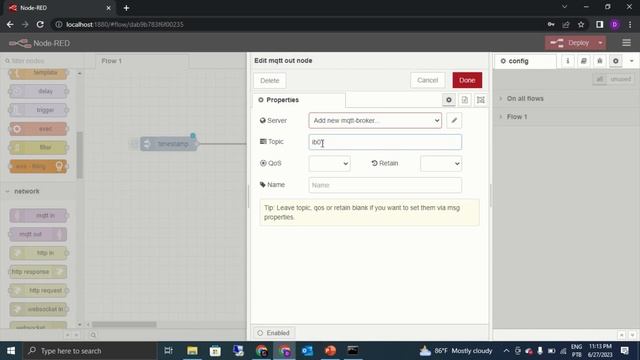Open the Windows Start menu
Viewport: 640px width, 360px height.
point(11,351)
